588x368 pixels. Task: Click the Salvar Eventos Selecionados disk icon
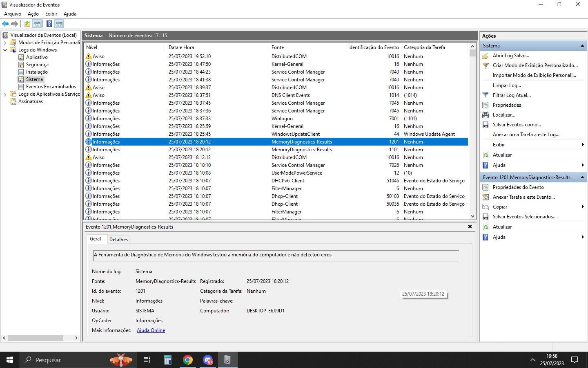486,217
